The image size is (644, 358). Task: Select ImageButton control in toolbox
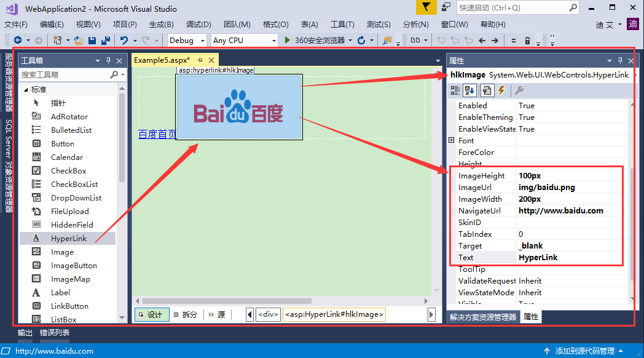68,266
